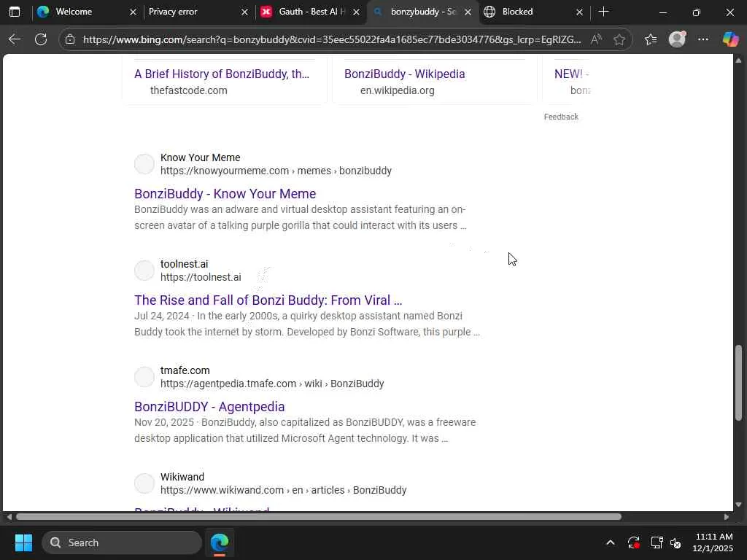747x560 pixels.
Task: Open A Brief History of BonziBuddy card
Action: [x=222, y=74]
